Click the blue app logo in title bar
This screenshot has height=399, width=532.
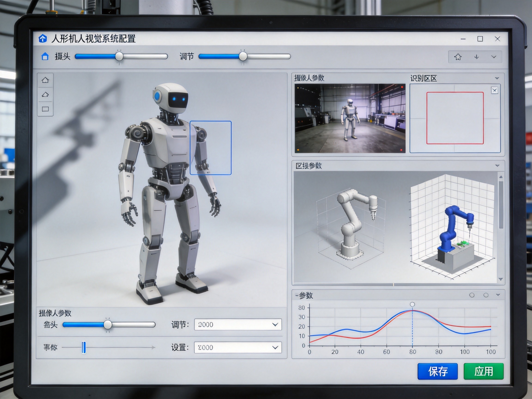tap(42, 39)
